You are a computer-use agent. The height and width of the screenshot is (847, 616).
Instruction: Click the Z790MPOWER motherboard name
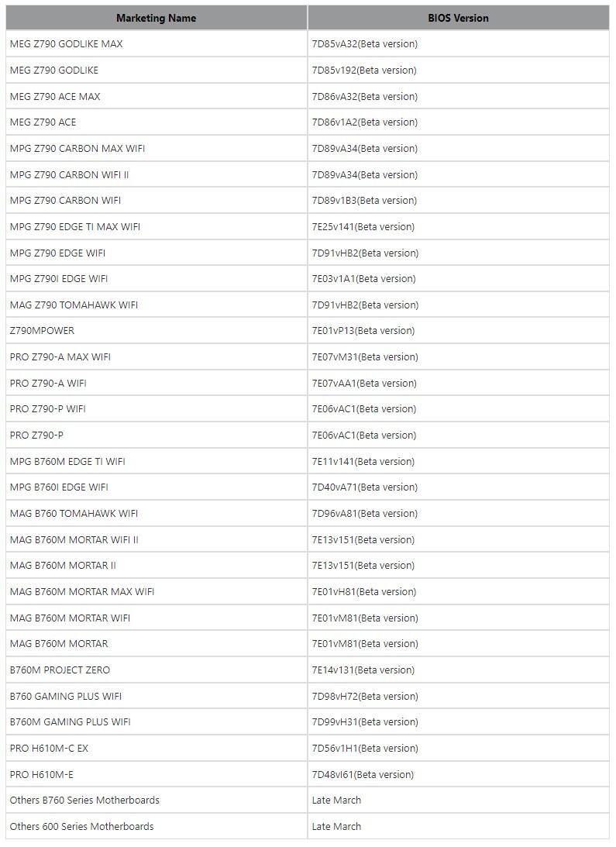pyautogui.click(x=42, y=331)
